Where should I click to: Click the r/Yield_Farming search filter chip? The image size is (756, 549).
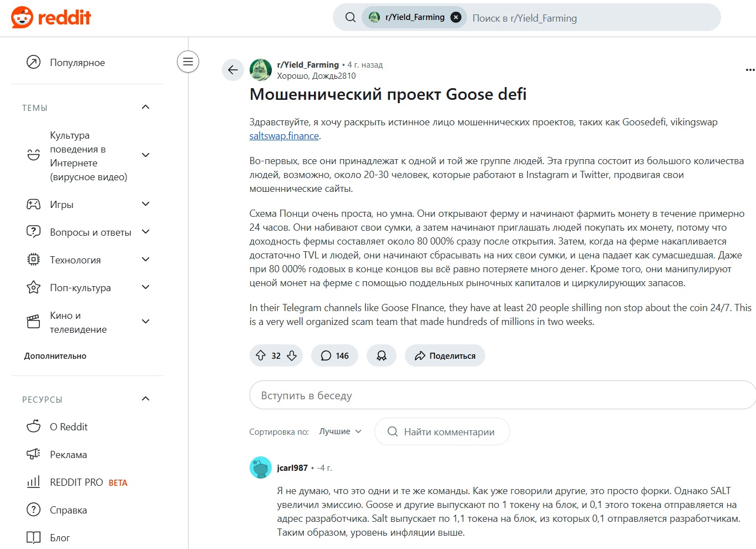click(414, 17)
